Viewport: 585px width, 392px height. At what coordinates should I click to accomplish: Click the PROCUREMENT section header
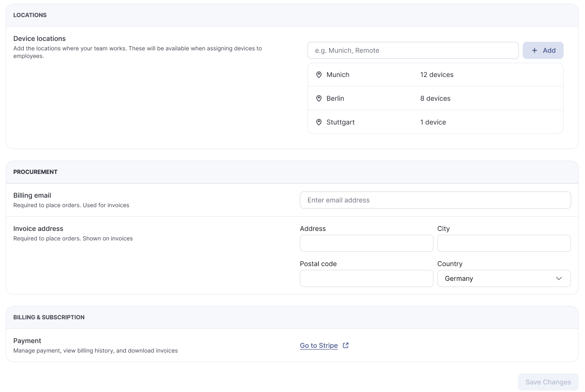tap(35, 172)
